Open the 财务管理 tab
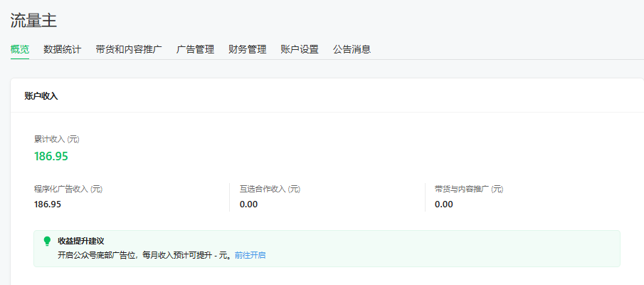The height and width of the screenshot is (285, 644). (x=247, y=49)
